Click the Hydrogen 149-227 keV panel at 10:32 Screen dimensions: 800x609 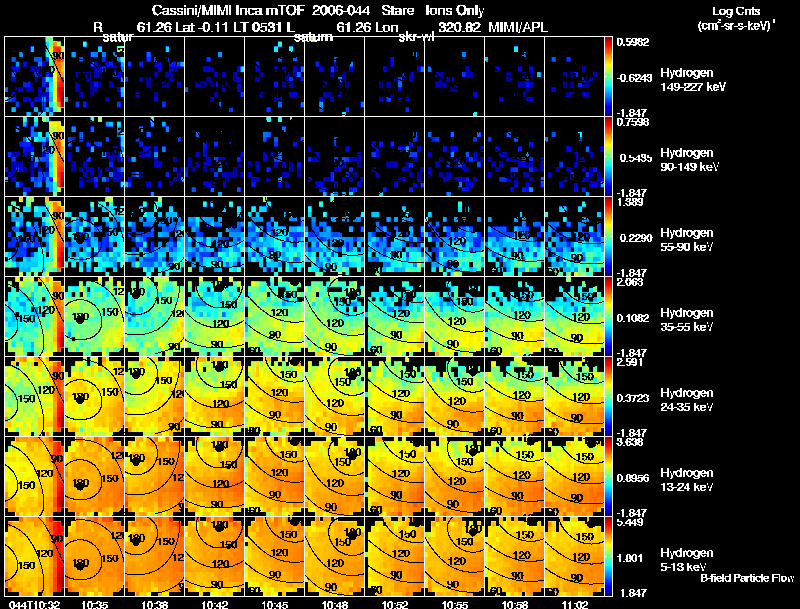(x=35, y=76)
